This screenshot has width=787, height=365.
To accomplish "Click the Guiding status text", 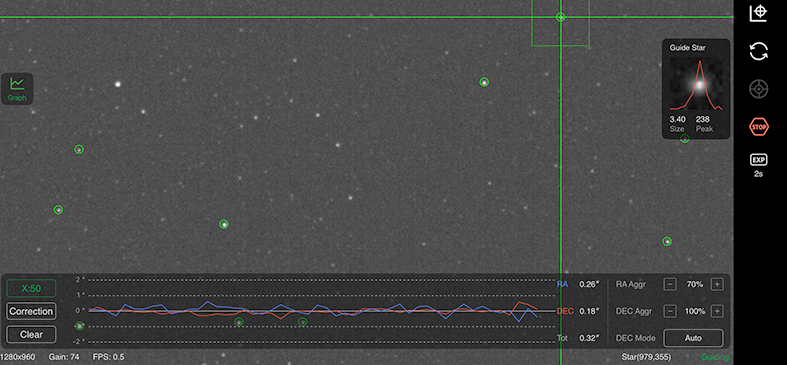I will click(715, 357).
